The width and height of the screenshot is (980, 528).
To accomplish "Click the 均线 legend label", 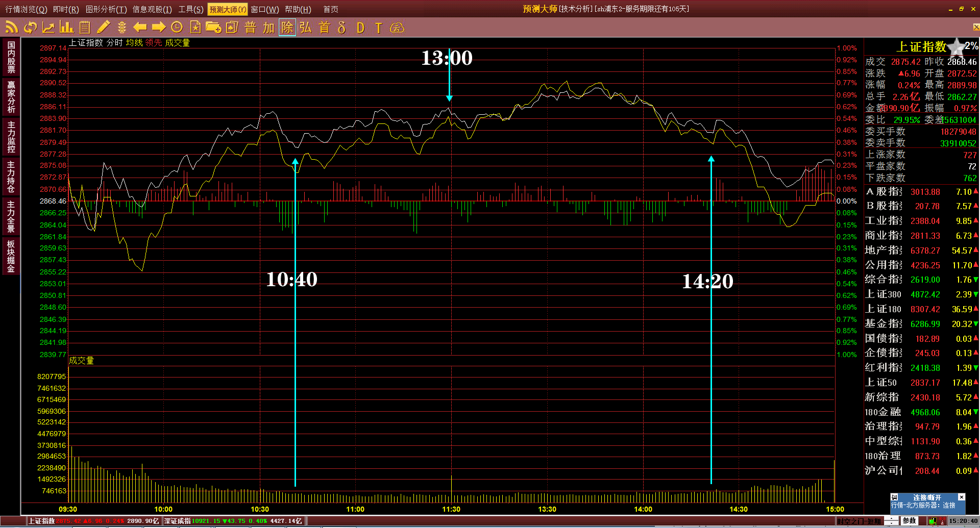I will (x=134, y=43).
